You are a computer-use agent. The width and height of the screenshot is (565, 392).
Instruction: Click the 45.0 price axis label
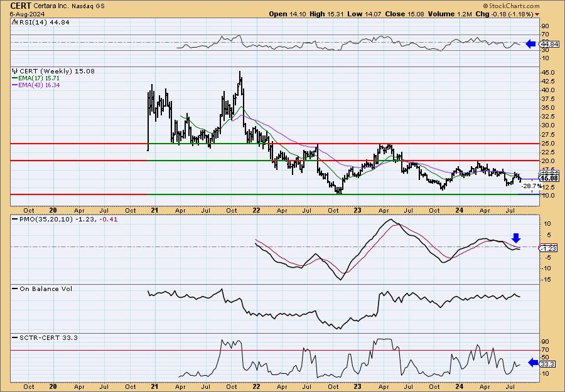[548, 73]
